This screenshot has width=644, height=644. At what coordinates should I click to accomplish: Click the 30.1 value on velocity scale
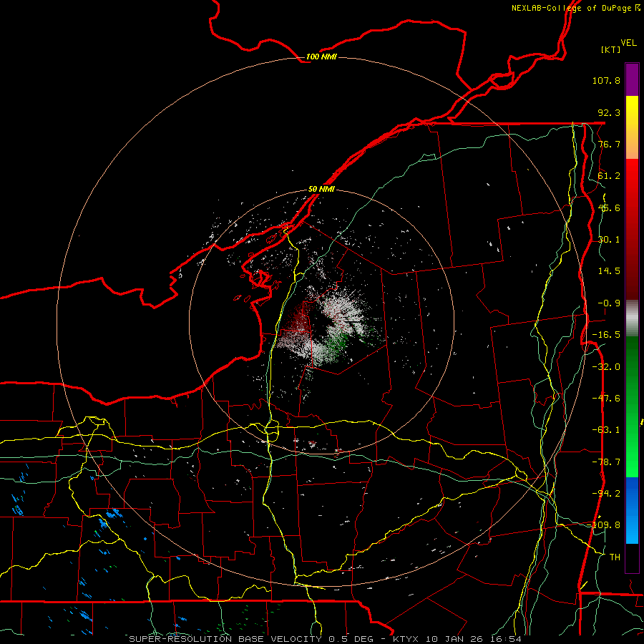609,240
